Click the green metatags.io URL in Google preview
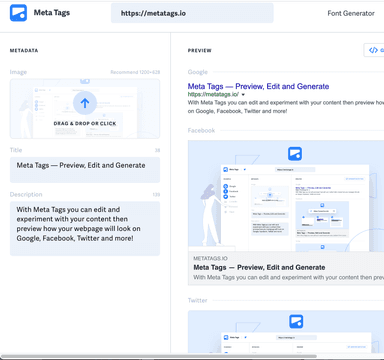Image resolution: width=384 pixels, height=360 pixels. (x=213, y=94)
